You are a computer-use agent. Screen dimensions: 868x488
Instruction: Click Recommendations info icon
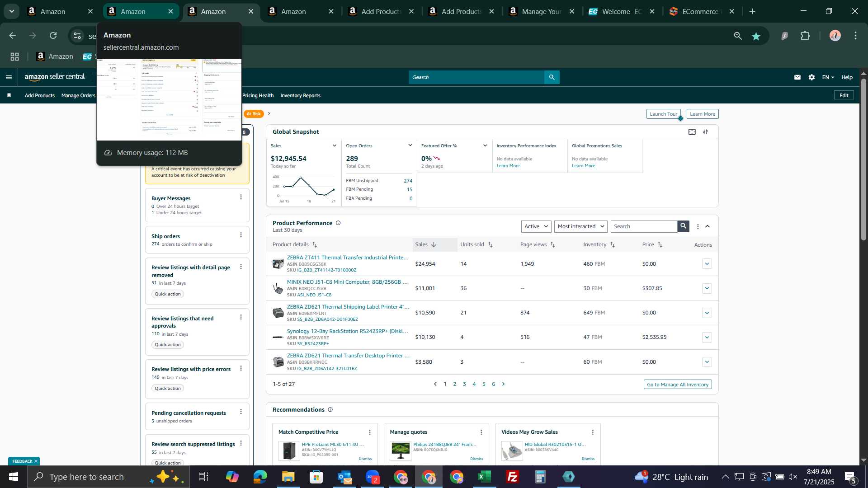coord(330,410)
